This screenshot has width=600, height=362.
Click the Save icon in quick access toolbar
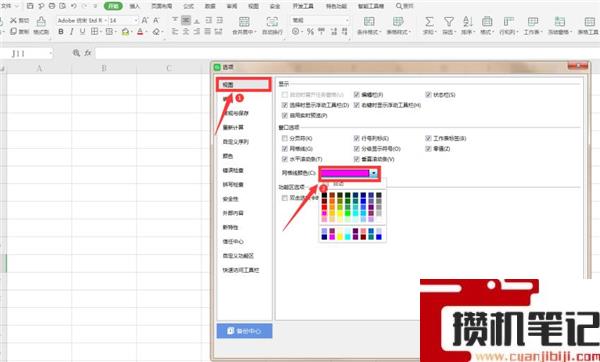(x=31, y=6)
